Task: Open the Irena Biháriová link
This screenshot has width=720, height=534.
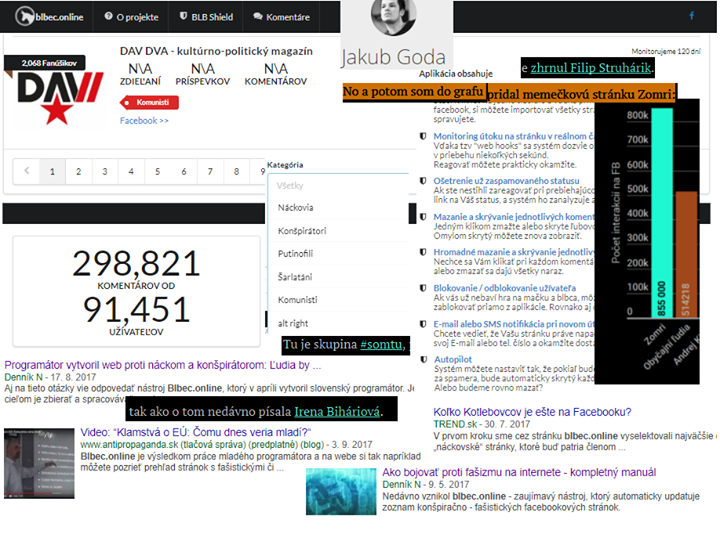Action: click(x=337, y=411)
